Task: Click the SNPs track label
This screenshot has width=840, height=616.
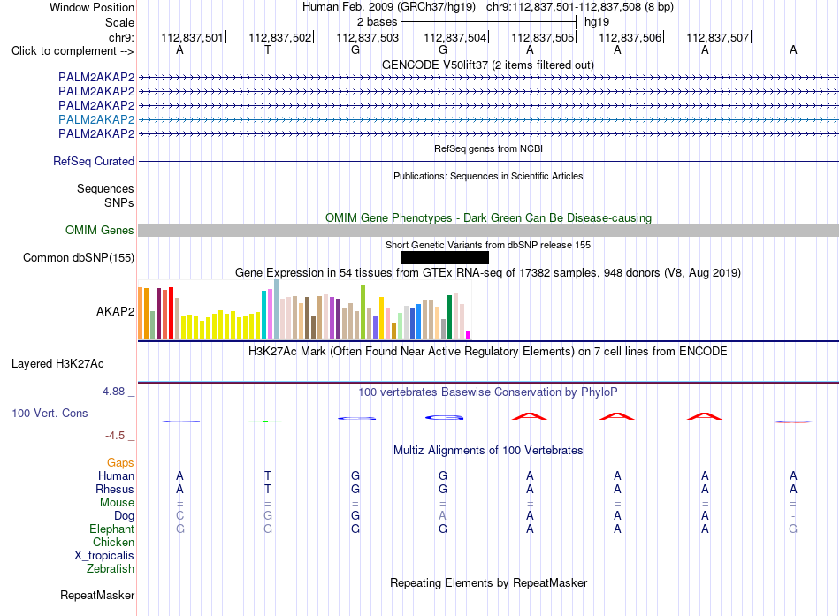Action: (119, 203)
